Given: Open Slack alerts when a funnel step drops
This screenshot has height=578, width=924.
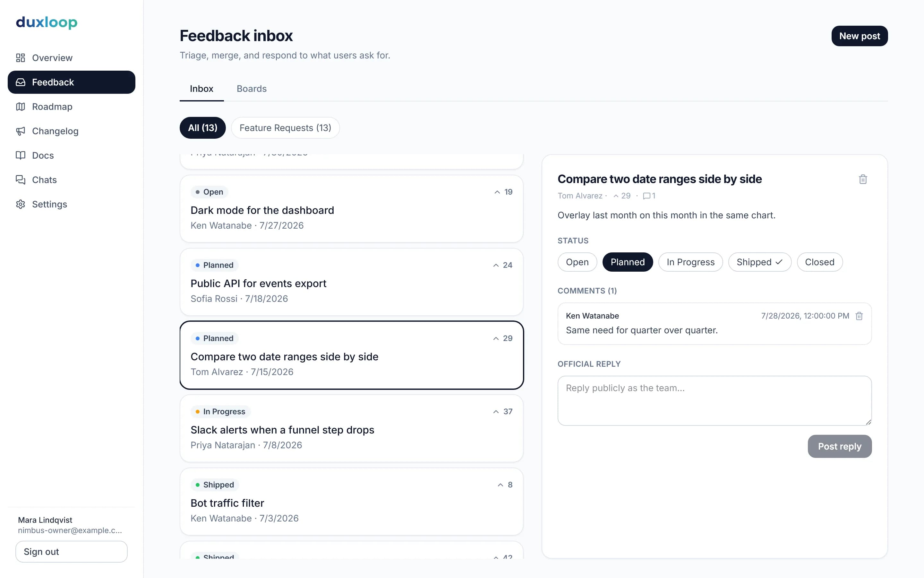Looking at the screenshot, I should 351,429.
